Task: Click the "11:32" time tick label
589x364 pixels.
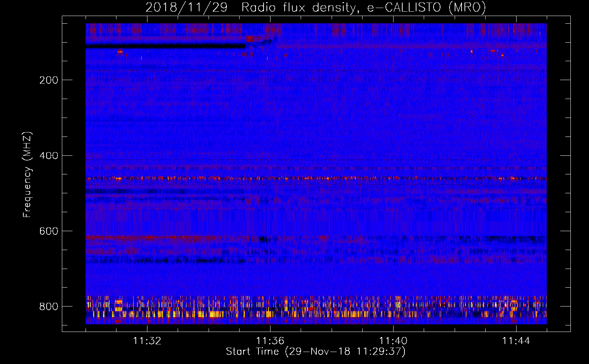Action: click(147, 341)
